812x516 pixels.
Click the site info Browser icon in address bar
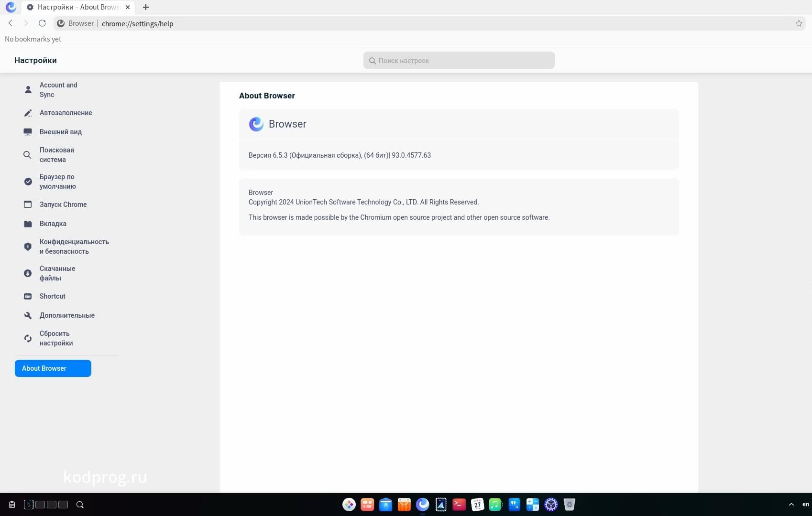click(x=61, y=23)
